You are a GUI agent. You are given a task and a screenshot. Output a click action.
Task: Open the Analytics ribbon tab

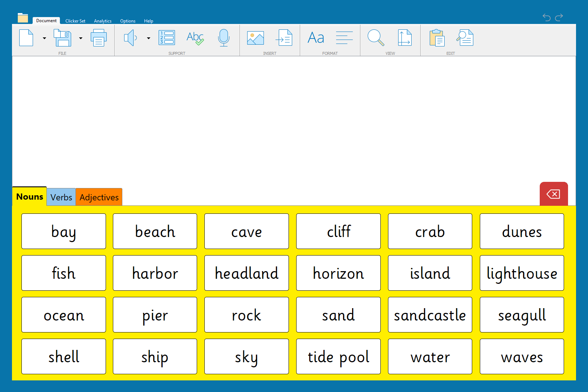[x=103, y=21]
